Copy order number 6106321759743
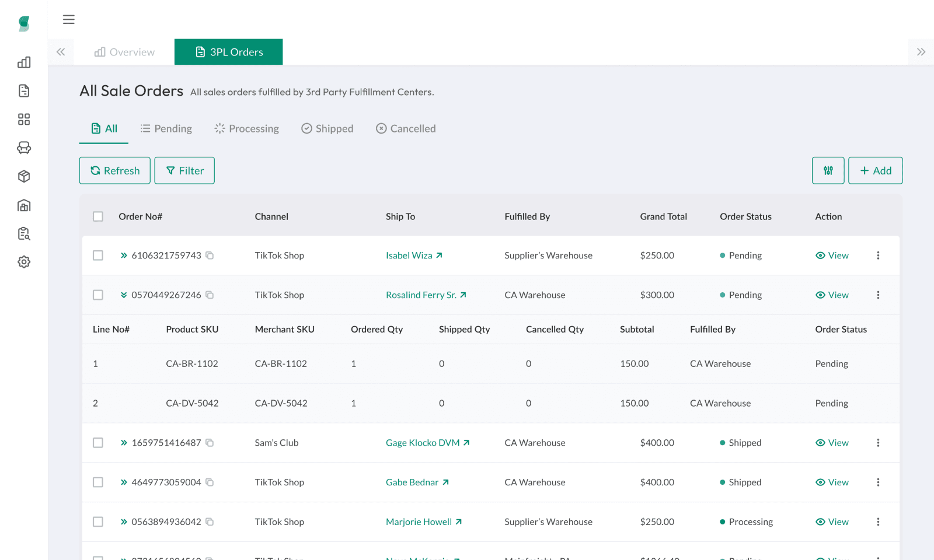 click(210, 256)
